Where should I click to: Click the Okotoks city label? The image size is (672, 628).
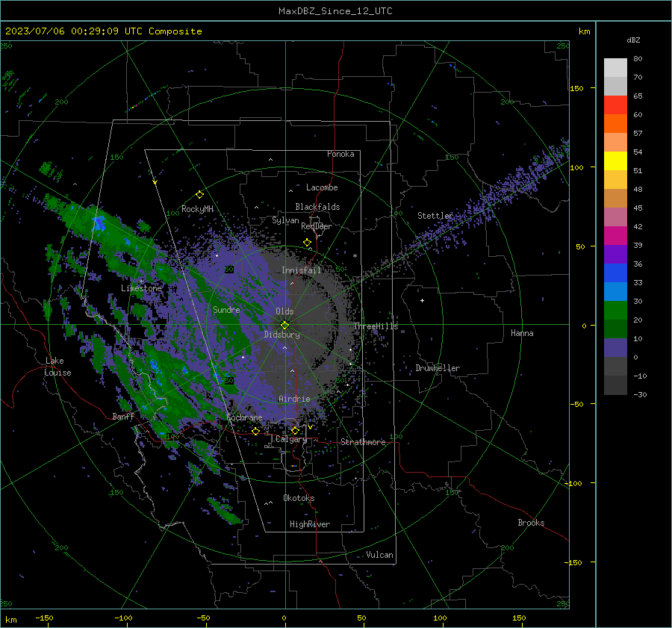[299, 498]
